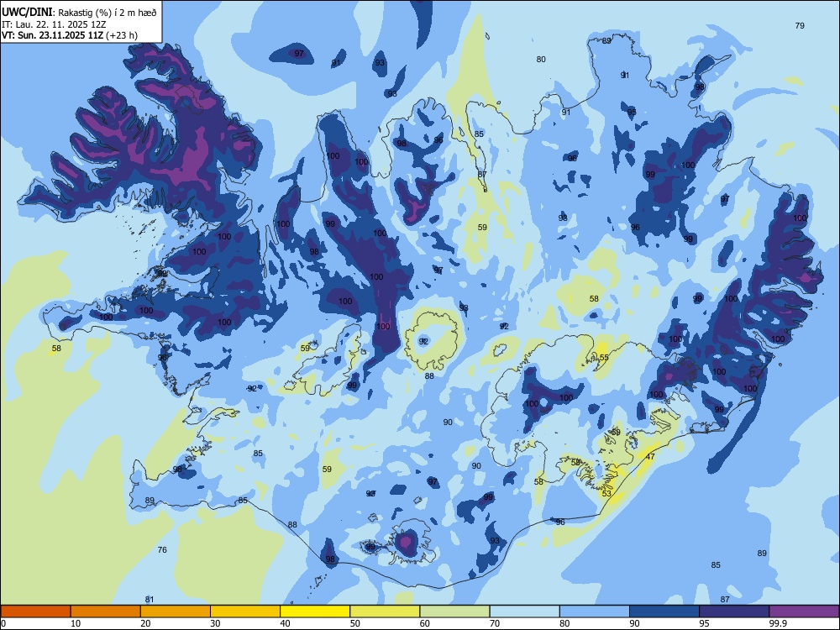840x630 pixels.
Task: Click the humidity value 79 in top-right corner
Action: pos(800,25)
